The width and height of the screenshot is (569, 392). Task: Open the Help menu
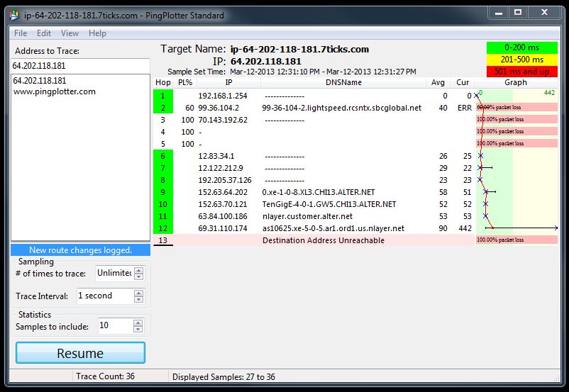(x=97, y=33)
